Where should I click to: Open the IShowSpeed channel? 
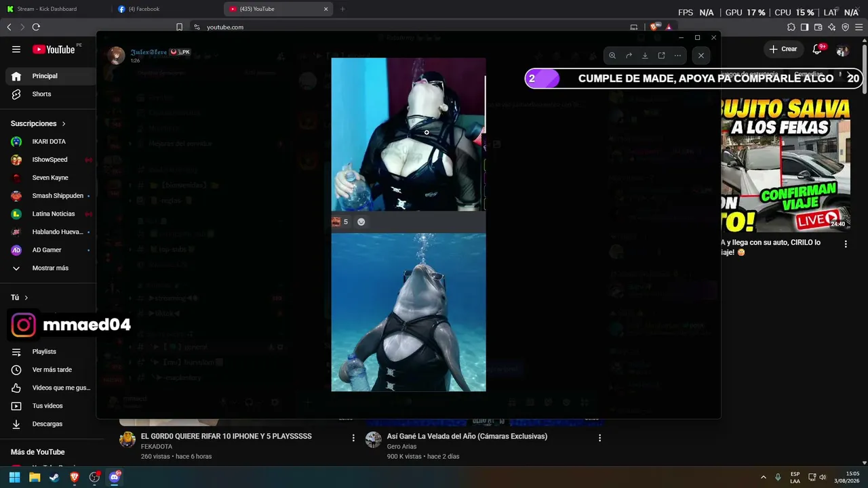pos(49,160)
